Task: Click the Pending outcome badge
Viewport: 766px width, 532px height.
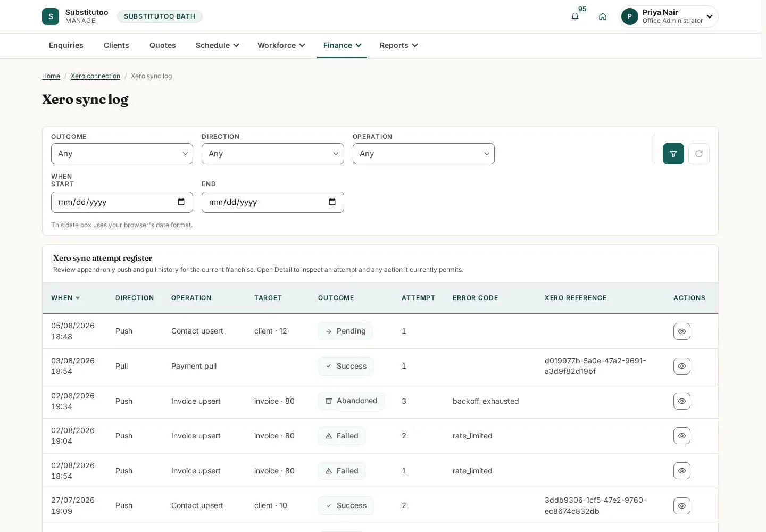Action: (345, 331)
